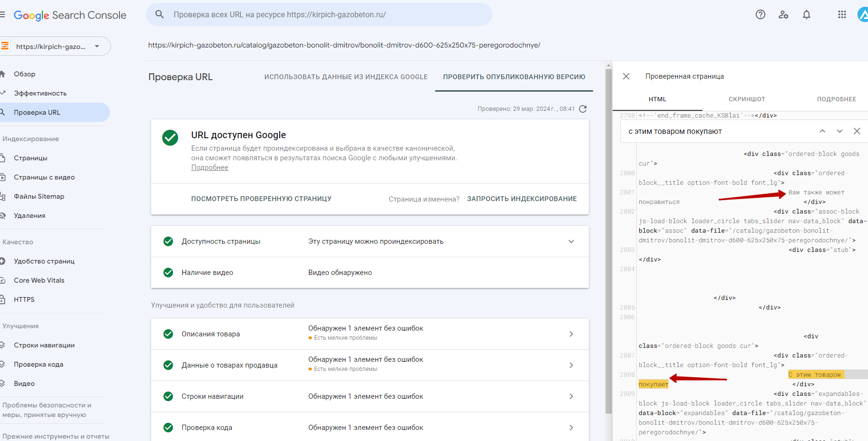This screenshot has width=868, height=441.
Task: Click the URL inspection search field
Action: tap(319, 14)
